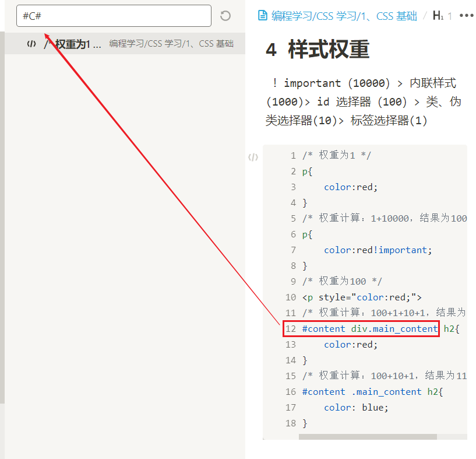Click code line 3 color:red;

coord(351,187)
